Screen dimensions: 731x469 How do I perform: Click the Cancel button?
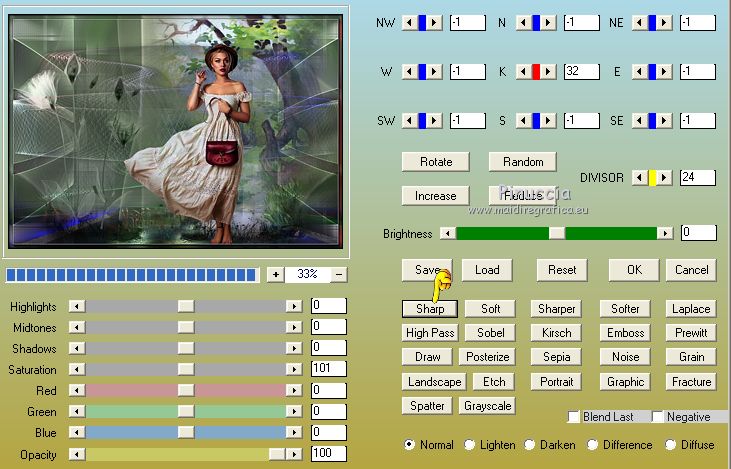pos(691,270)
